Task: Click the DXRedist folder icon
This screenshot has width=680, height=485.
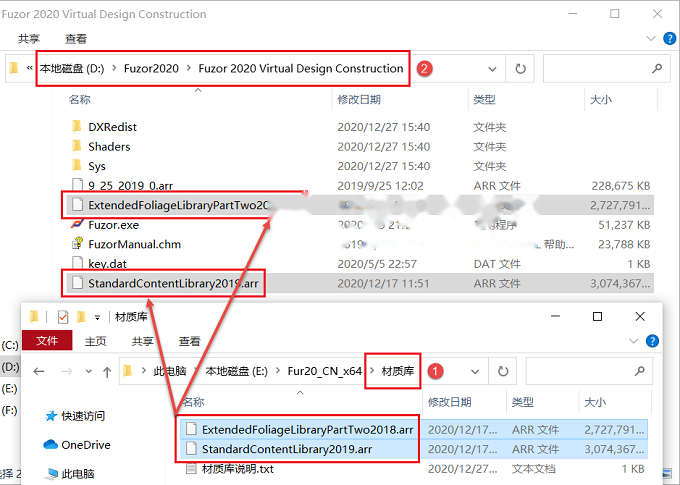Action: pos(77,126)
